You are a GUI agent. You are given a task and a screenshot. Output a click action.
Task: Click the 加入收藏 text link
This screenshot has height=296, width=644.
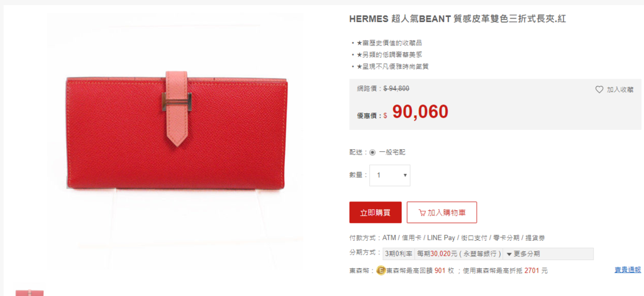click(x=619, y=89)
